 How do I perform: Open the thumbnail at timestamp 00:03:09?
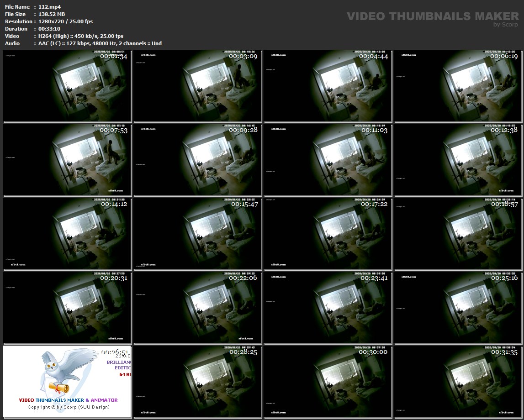(197, 86)
